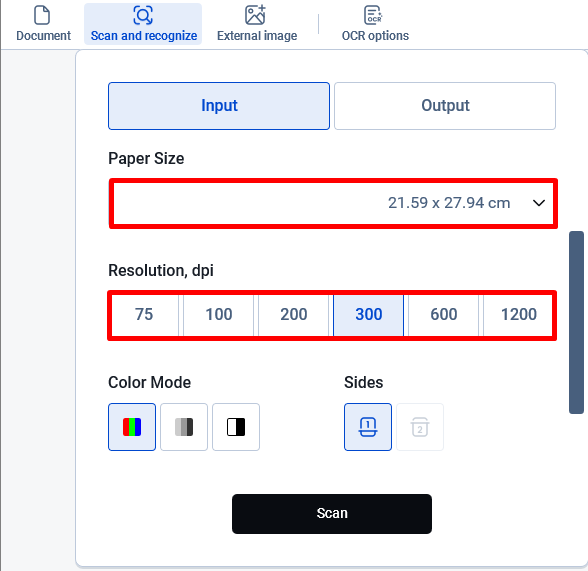Click the Scan and recognize magnifier icon

coord(143,15)
